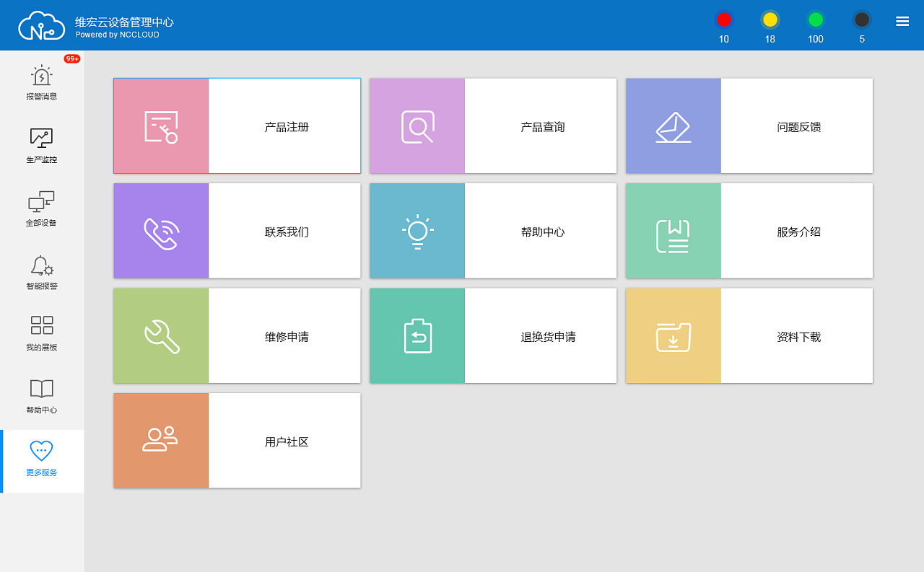Open 我的展板 dashboard grid icon
Image resolution: width=924 pixels, height=572 pixels.
coord(42,325)
